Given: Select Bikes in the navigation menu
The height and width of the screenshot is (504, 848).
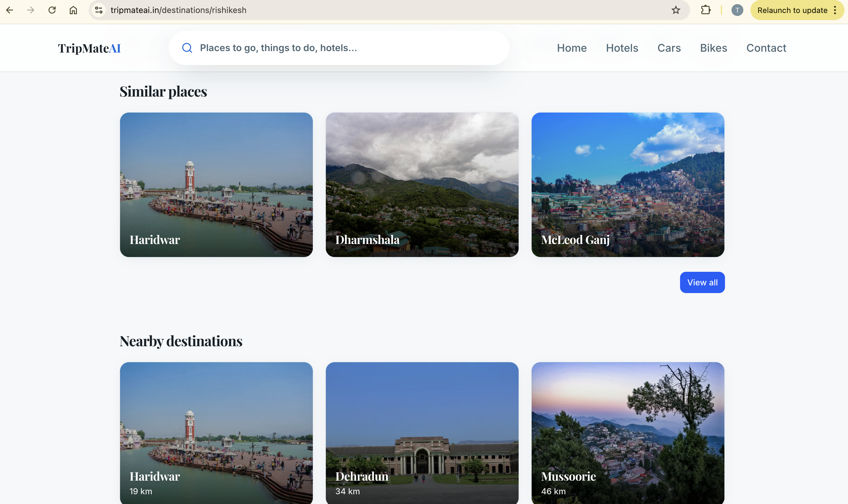Looking at the screenshot, I should (x=713, y=48).
